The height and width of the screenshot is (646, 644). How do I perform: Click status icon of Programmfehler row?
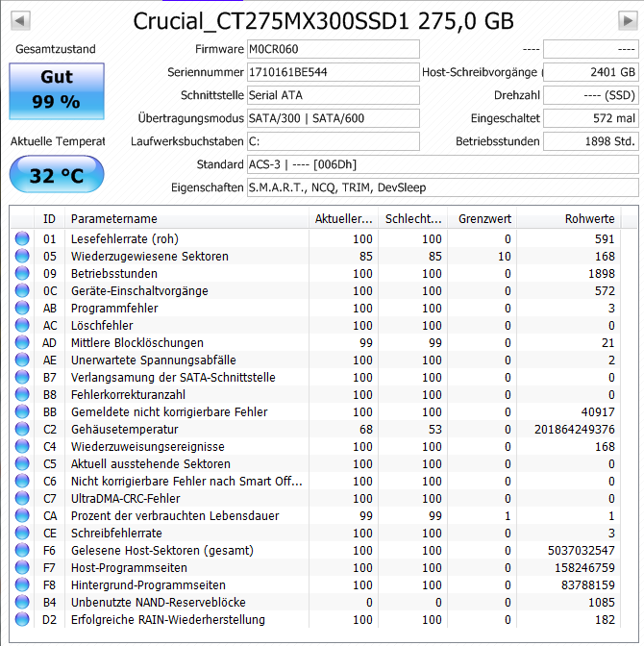click(22, 308)
